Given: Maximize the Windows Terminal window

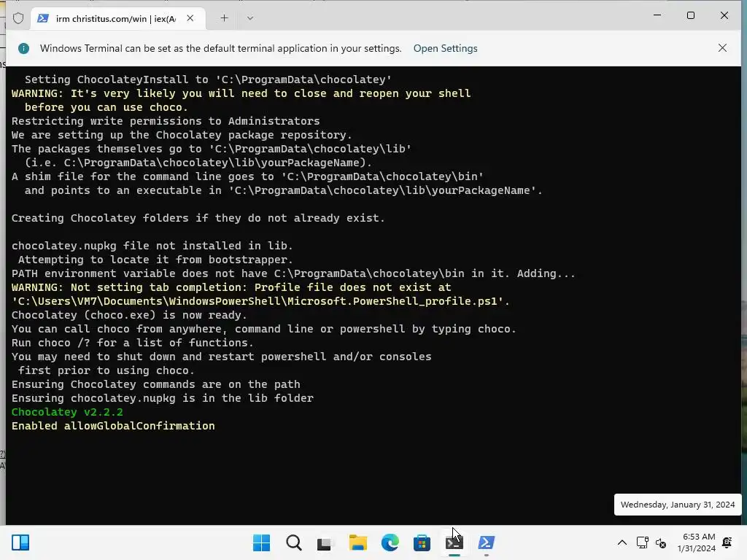Looking at the screenshot, I should (691, 15).
